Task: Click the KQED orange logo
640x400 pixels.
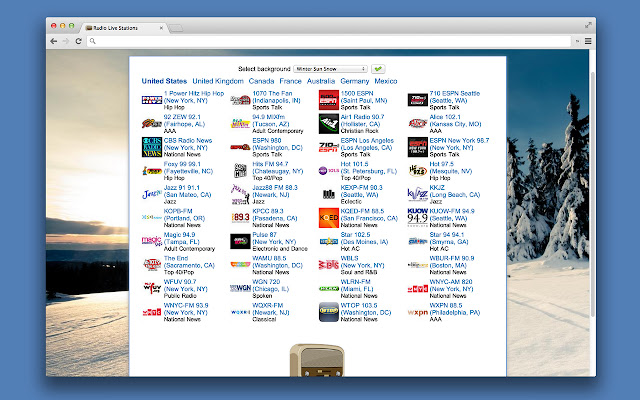Action: (x=329, y=218)
